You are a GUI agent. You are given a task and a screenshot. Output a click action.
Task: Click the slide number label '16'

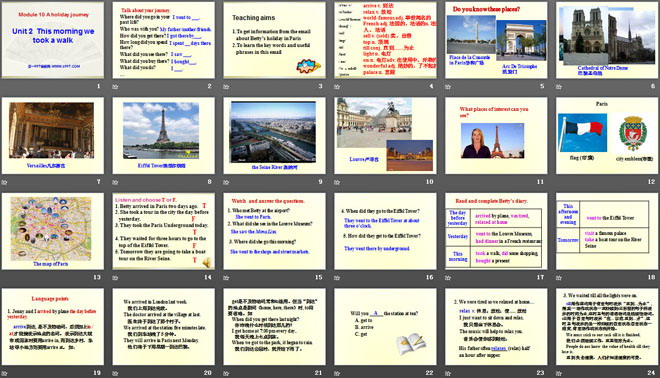pos(429,277)
